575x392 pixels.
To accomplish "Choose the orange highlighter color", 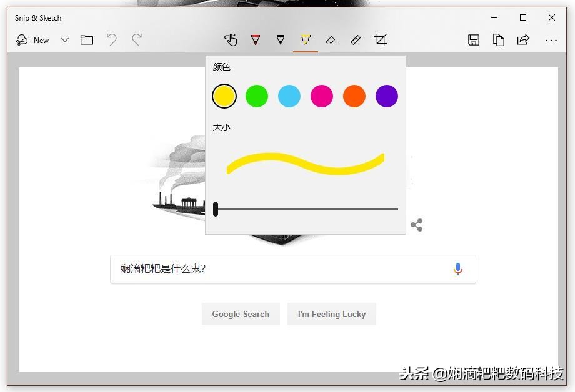I will (354, 96).
